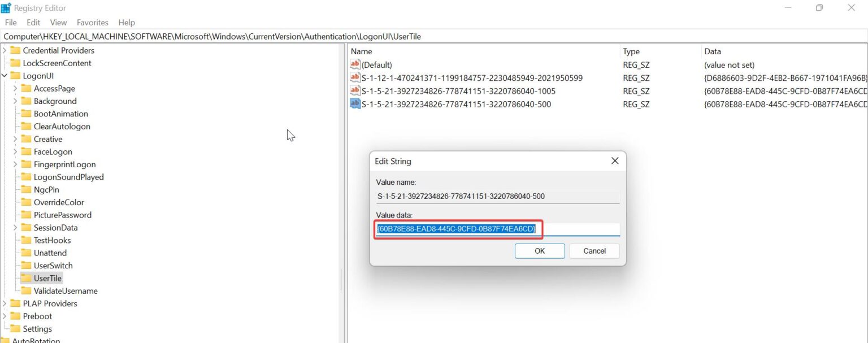Click the icon next to the (Default) value
868x343 pixels.
pyautogui.click(x=355, y=64)
